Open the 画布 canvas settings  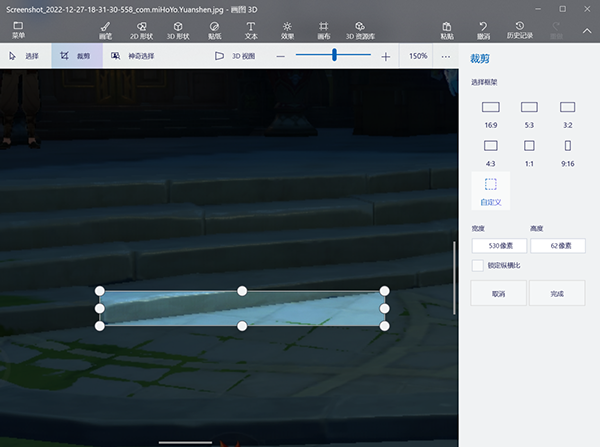[323, 29]
